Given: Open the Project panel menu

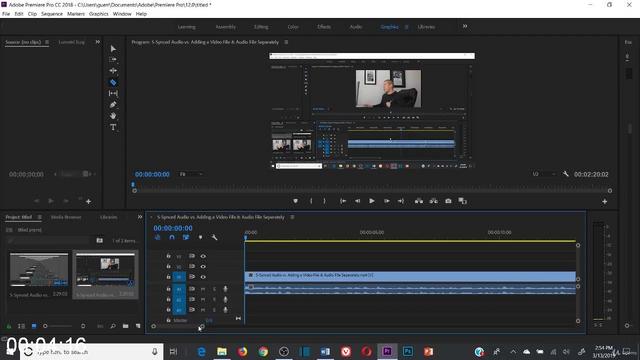Looking at the screenshot, I should click(x=39, y=217).
